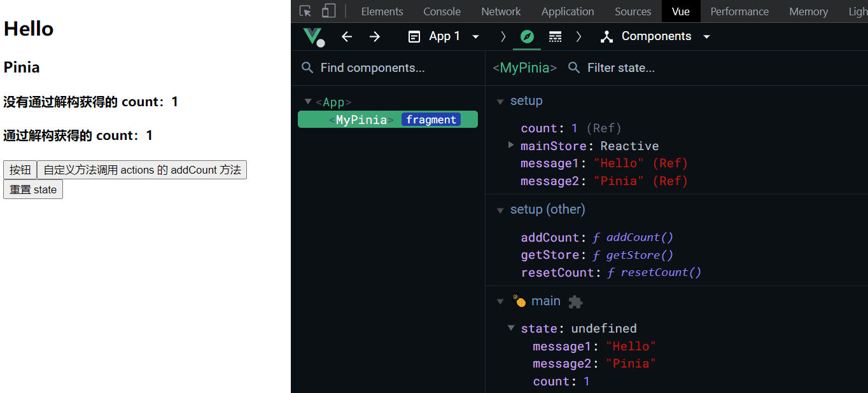The width and height of the screenshot is (868, 393).
Task: Click the 按钮 button on the page
Action: pyautogui.click(x=20, y=170)
